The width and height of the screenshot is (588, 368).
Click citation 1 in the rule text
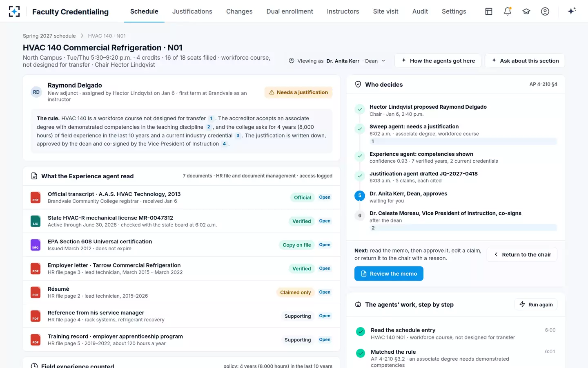click(211, 119)
